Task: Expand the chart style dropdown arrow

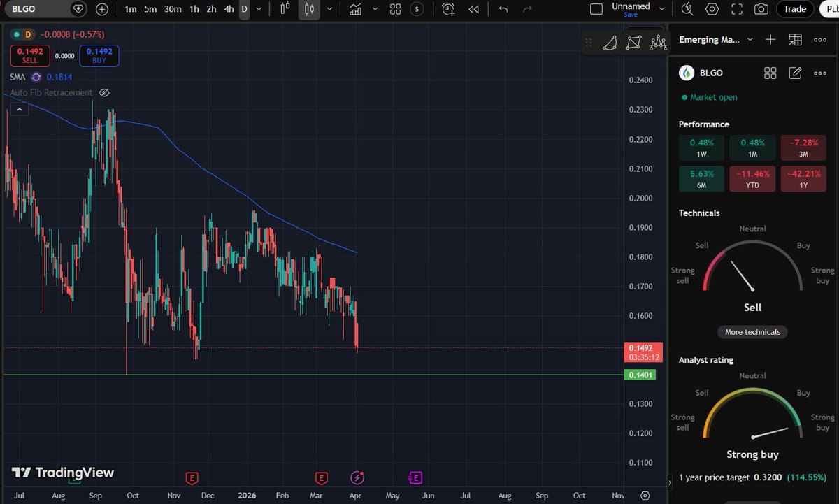Action: [329, 9]
